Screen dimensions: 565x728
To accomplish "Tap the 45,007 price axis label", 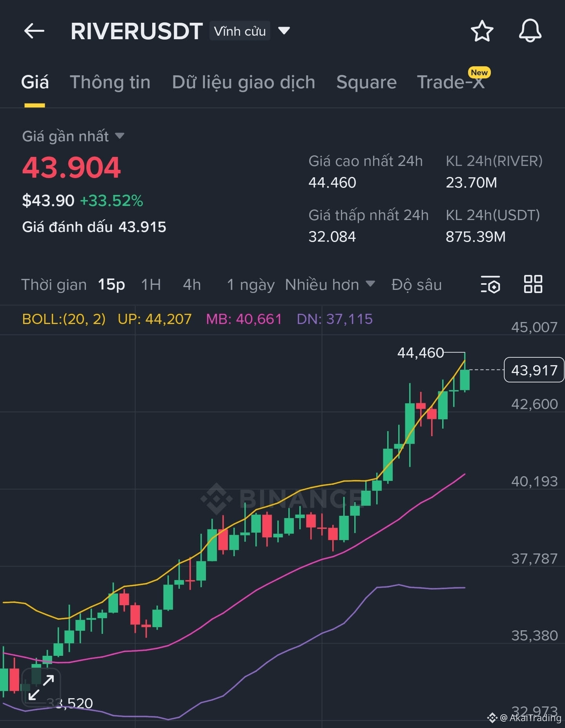I will (x=534, y=327).
